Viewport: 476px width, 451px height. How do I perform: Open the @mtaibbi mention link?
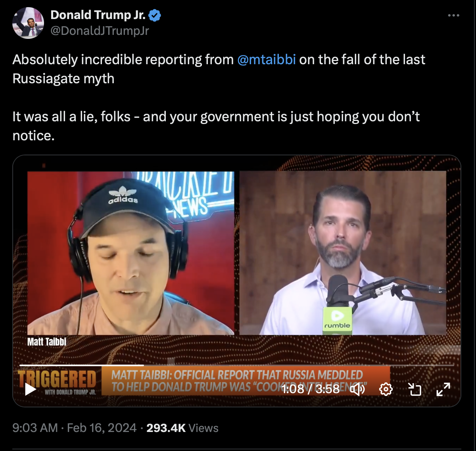[267, 59]
